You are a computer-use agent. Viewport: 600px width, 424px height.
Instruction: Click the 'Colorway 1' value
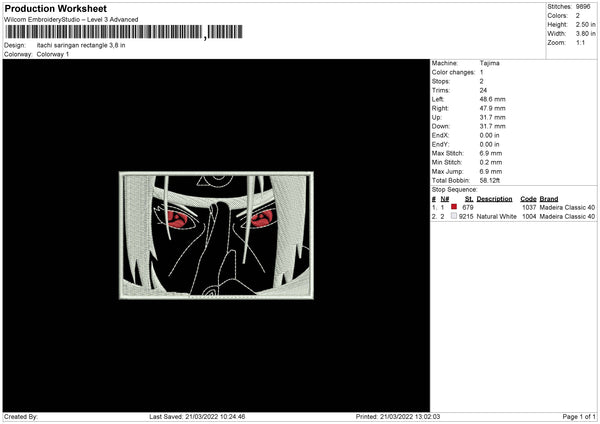pos(53,54)
